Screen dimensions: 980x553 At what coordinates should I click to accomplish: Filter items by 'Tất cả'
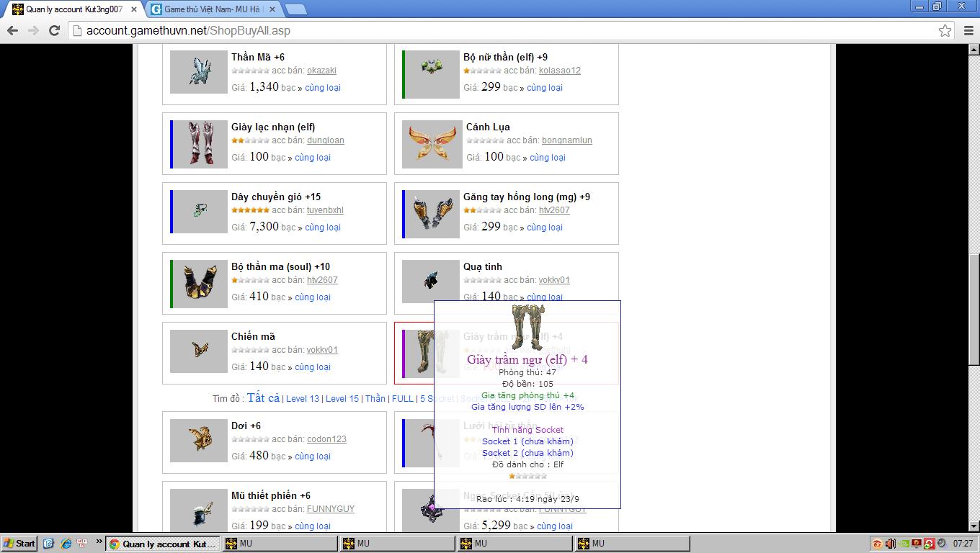(263, 398)
